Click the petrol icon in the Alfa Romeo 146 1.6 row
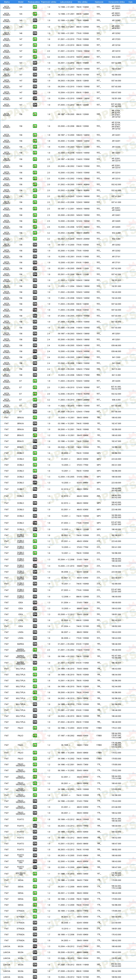The image size is (136, 980). (x=35, y=27)
